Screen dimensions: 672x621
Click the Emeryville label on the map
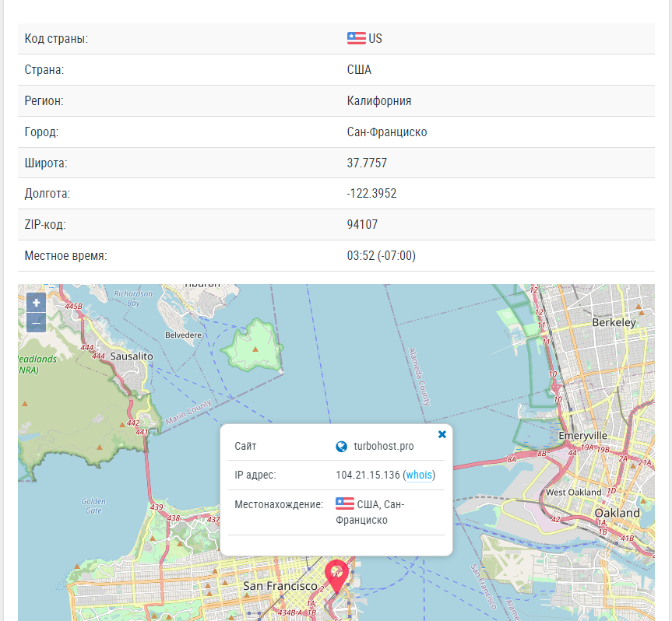tap(582, 436)
